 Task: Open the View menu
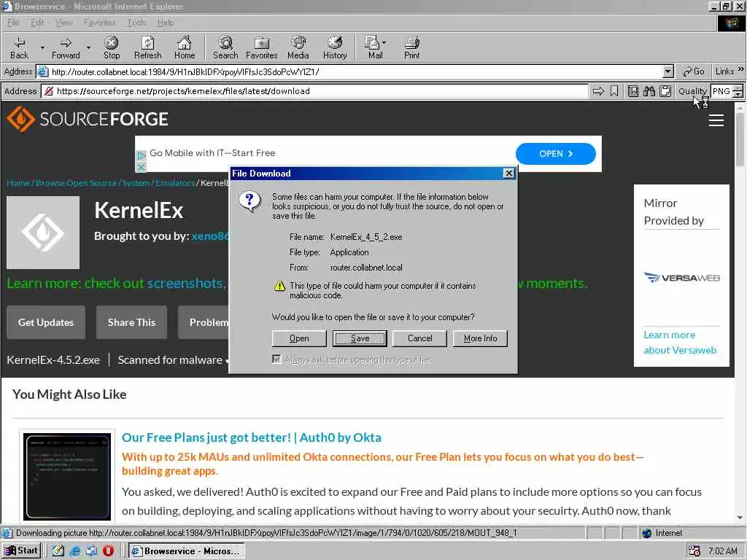[63, 23]
